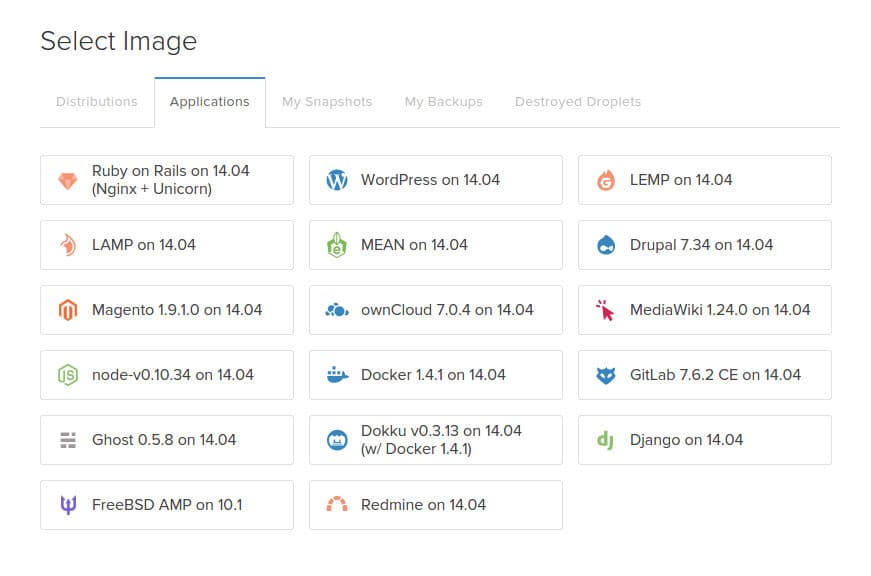
Task: Go to the My Backups tab
Action: click(x=443, y=102)
